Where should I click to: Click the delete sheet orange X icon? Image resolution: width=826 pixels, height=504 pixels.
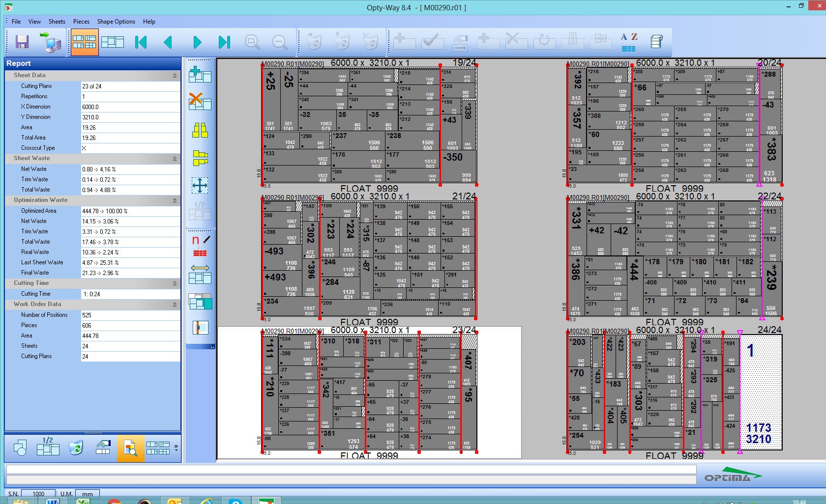coord(200,101)
